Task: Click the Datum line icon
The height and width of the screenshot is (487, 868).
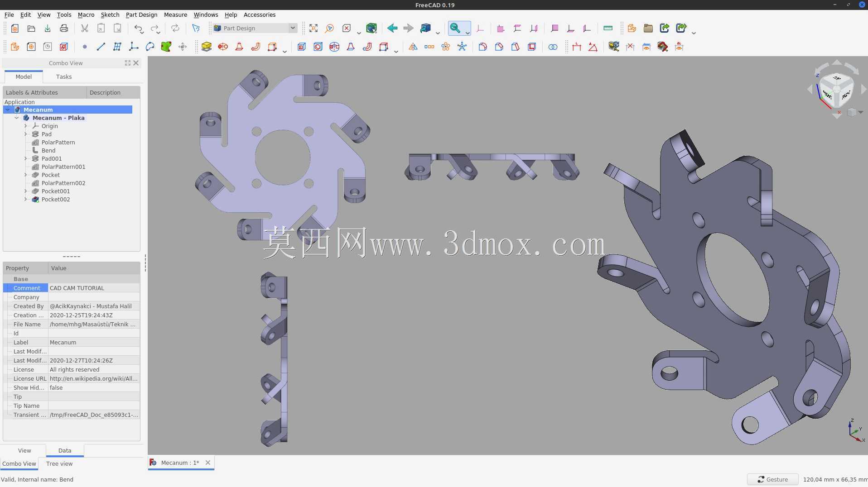Action: pos(101,47)
